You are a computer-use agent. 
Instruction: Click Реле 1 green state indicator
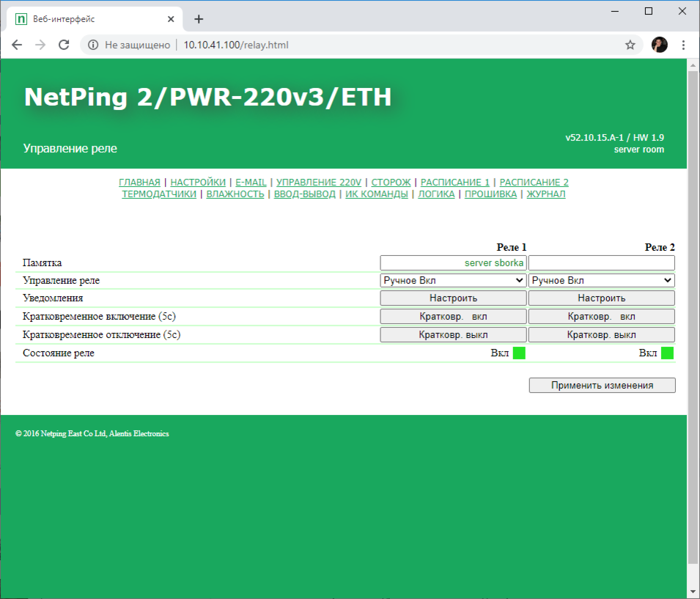pos(519,353)
